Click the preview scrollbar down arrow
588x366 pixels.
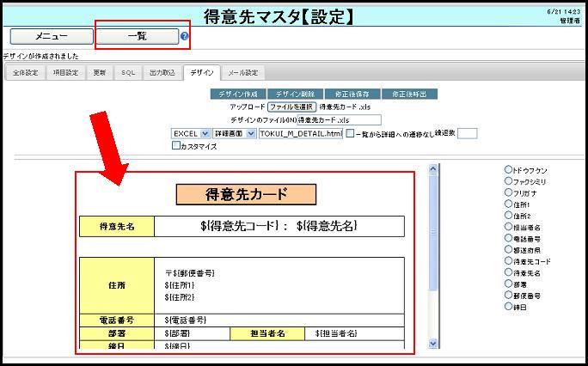tap(433, 347)
